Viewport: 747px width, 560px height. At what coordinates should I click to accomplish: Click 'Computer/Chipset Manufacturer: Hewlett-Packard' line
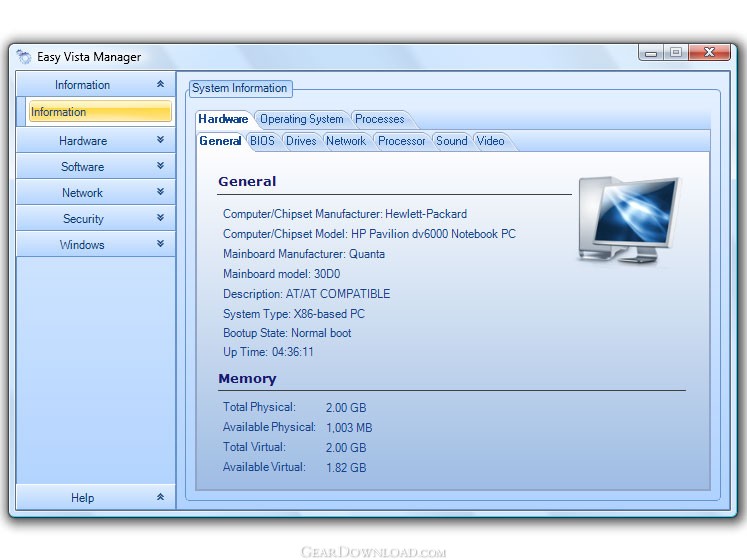point(345,214)
